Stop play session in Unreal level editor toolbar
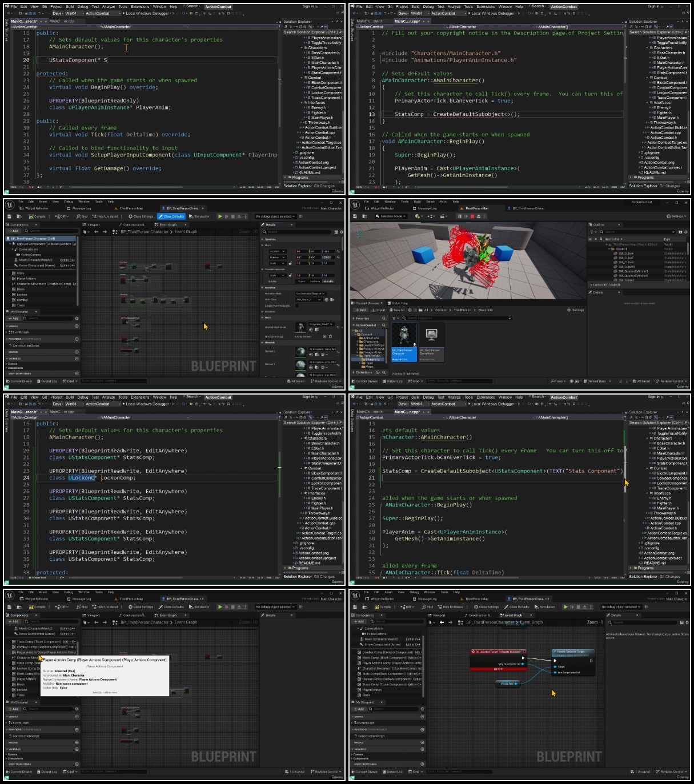This screenshot has width=694, height=784. coord(472,216)
